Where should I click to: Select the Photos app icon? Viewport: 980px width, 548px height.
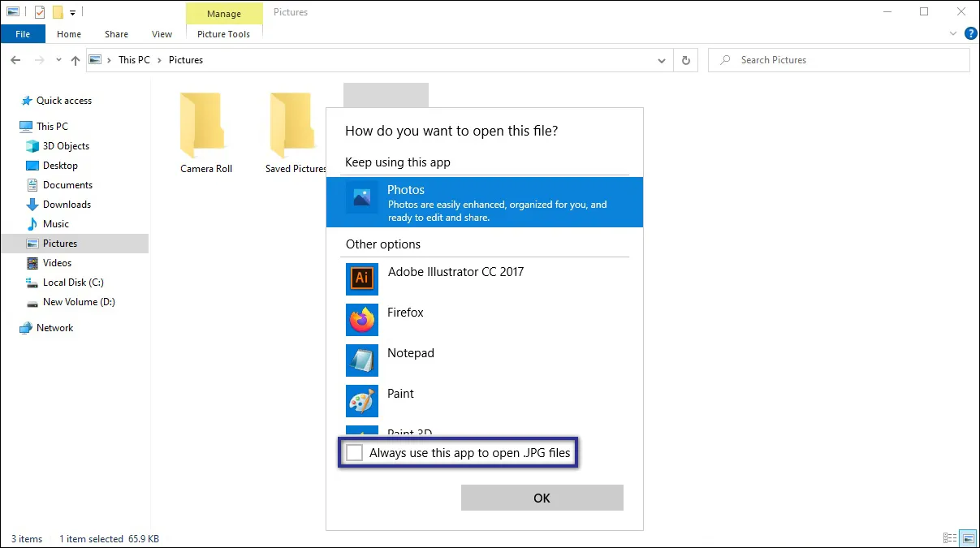361,202
